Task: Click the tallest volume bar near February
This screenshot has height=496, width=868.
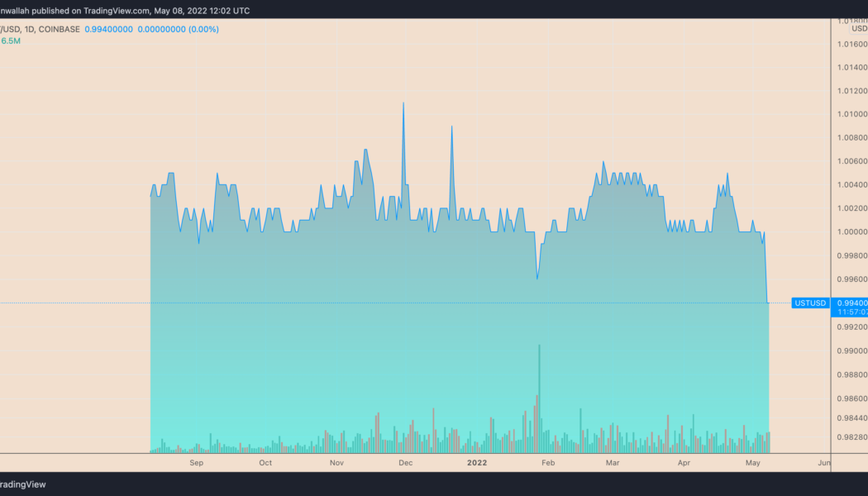Action: [539, 397]
